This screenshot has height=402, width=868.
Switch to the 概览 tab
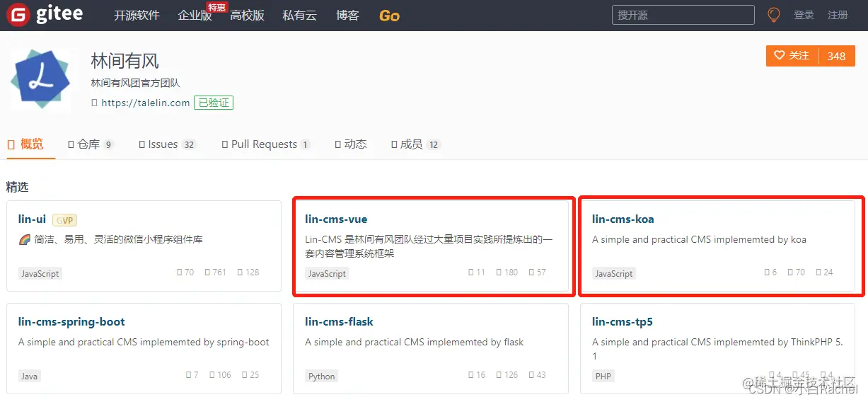coord(26,144)
